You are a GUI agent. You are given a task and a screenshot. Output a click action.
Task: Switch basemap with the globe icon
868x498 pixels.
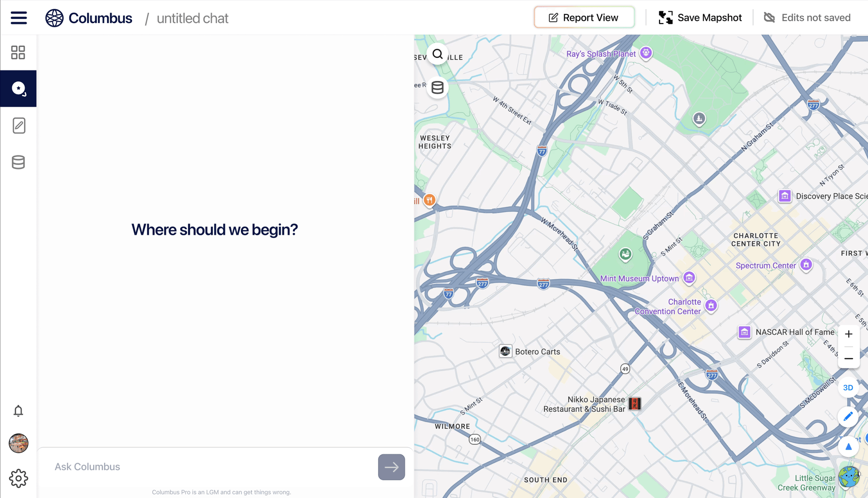coord(849,477)
